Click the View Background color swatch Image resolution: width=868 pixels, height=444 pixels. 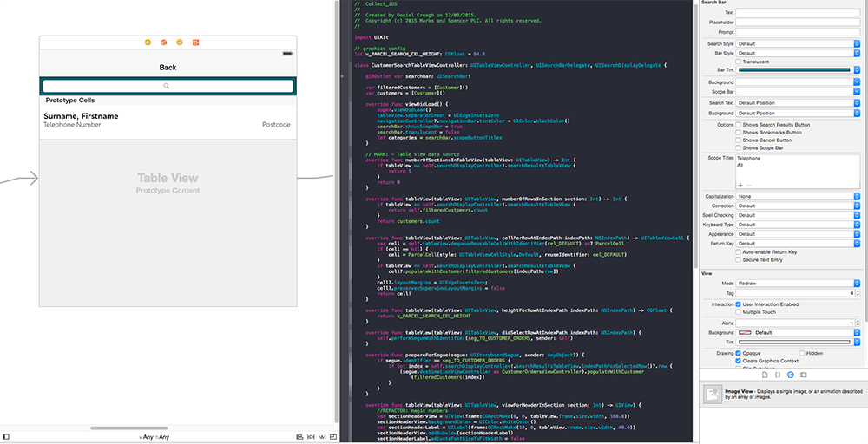(x=745, y=333)
